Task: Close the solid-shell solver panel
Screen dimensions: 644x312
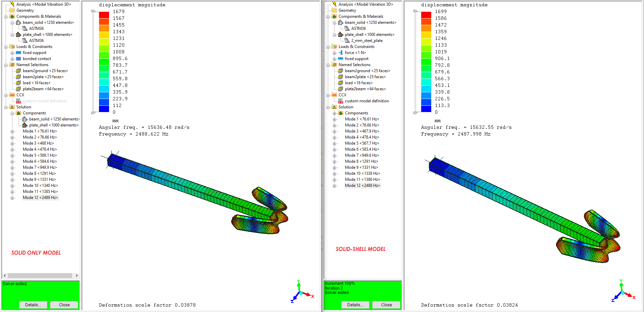Action: 387,305
